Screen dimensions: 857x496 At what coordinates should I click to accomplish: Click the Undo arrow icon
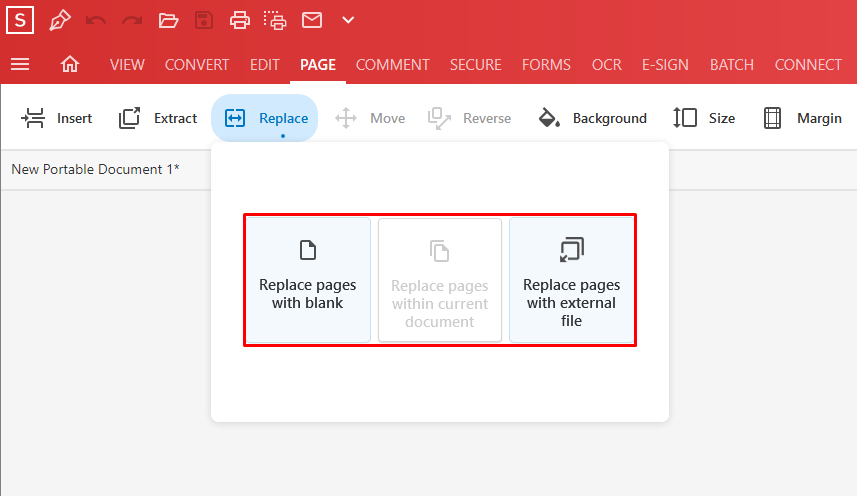pos(96,21)
